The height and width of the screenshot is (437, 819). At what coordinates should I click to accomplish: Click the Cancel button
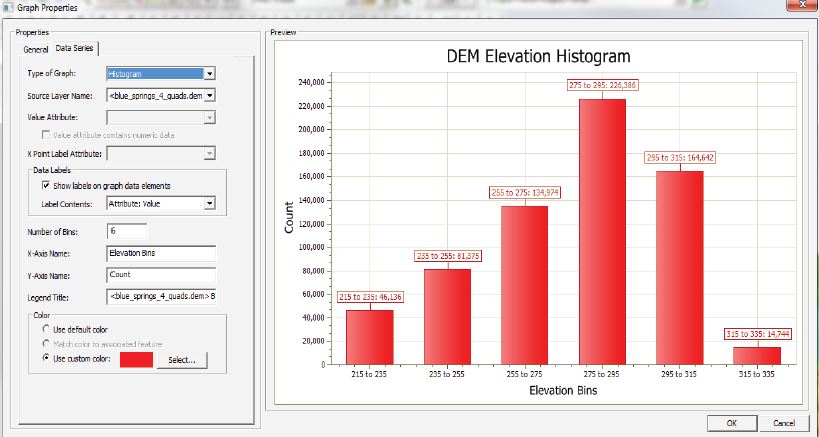pos(783,423)
